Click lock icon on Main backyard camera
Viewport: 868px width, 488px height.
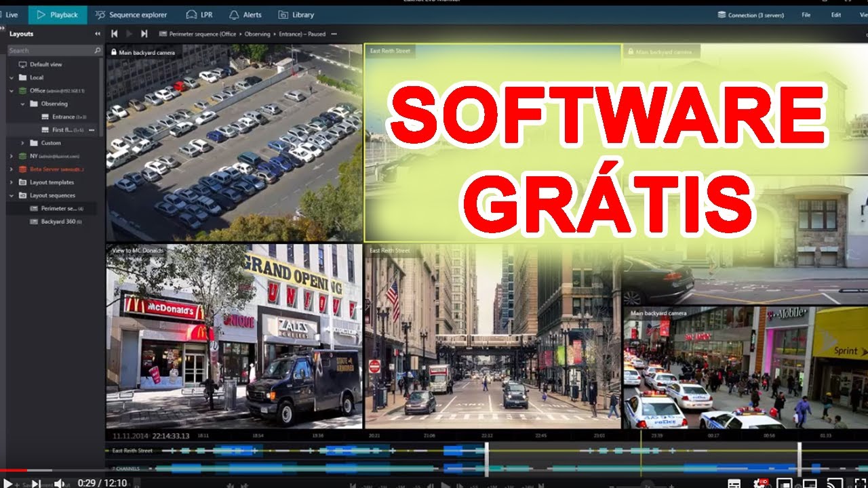(114, 52)
